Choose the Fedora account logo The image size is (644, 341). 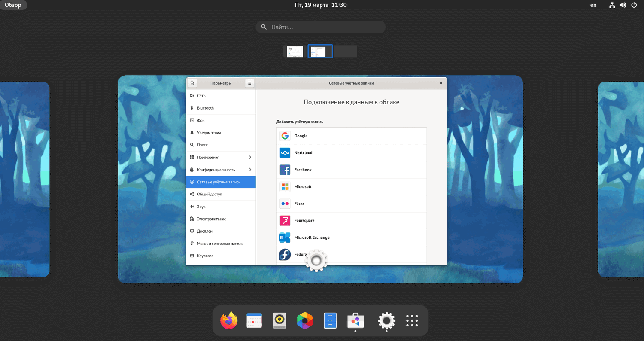coord(285,255)
